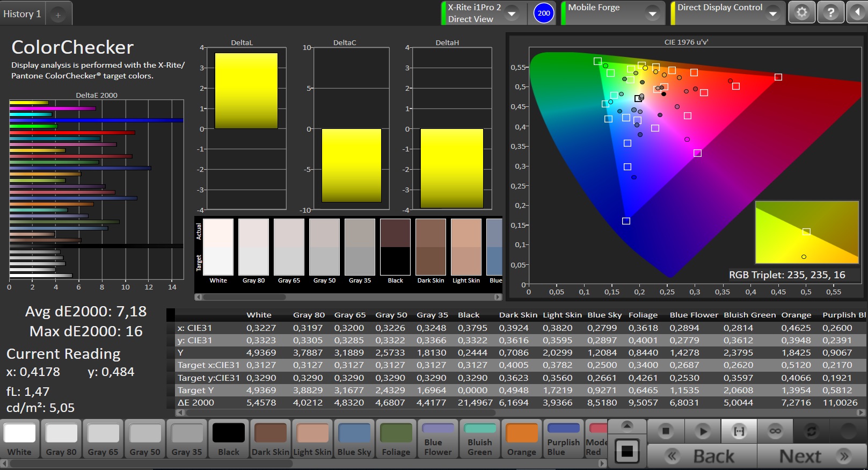Click the single-read bracket icon
The height and width of the screenshot is (470, 868).
[x=739, y=431]
